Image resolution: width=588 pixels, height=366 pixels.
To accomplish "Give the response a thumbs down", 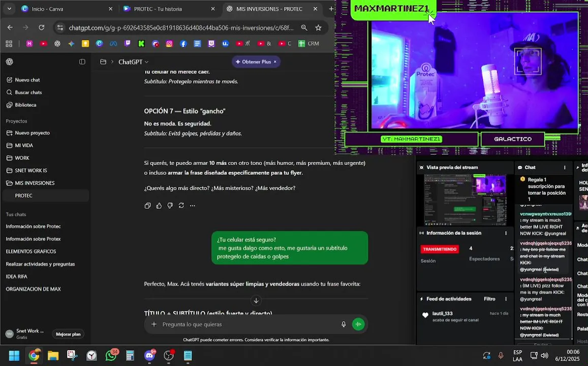I will (x=170, y=205).
